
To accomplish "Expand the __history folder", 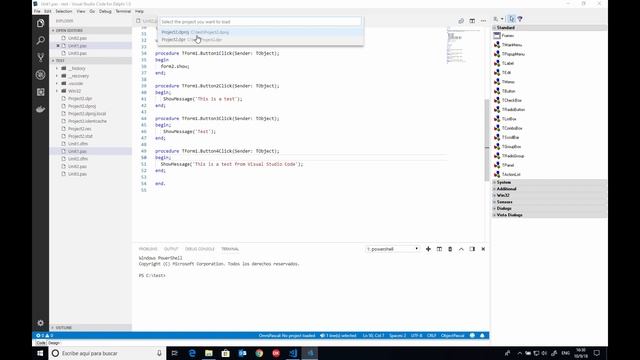I will click(x=91, y=68).
